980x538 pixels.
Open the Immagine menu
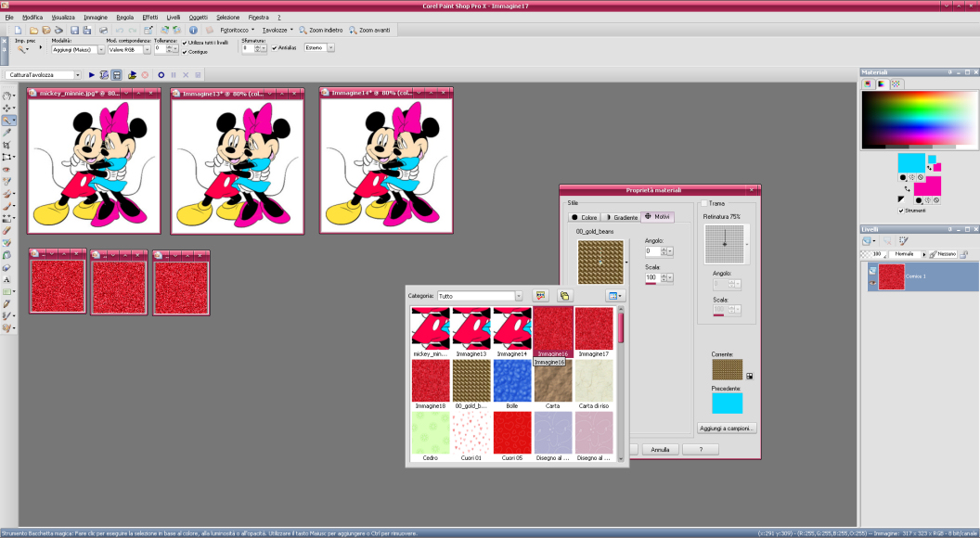click(96, 18)
